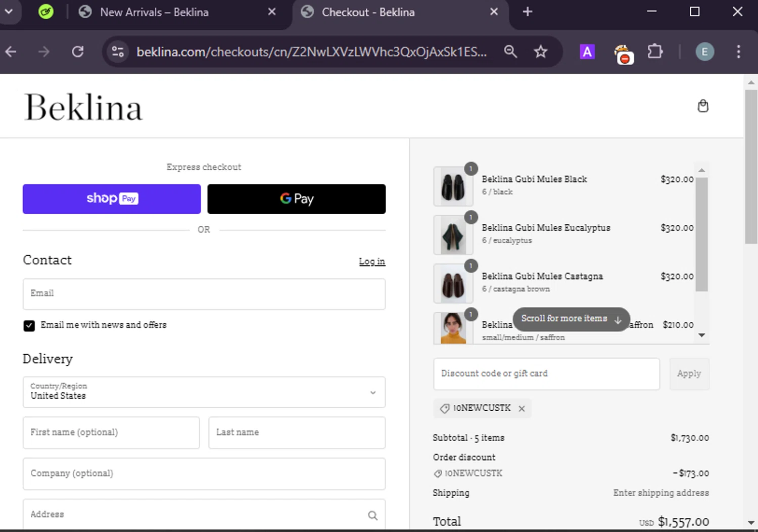This screenshot has height=532, width=758.
Task: Click the green extension icon in tab strip
Action: click(46, 12)
